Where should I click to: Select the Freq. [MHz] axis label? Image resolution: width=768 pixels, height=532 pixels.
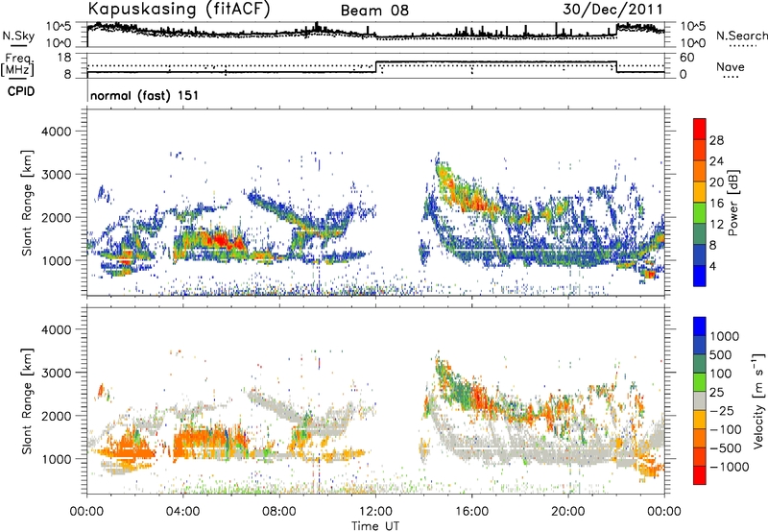click(x=17, y=64)
